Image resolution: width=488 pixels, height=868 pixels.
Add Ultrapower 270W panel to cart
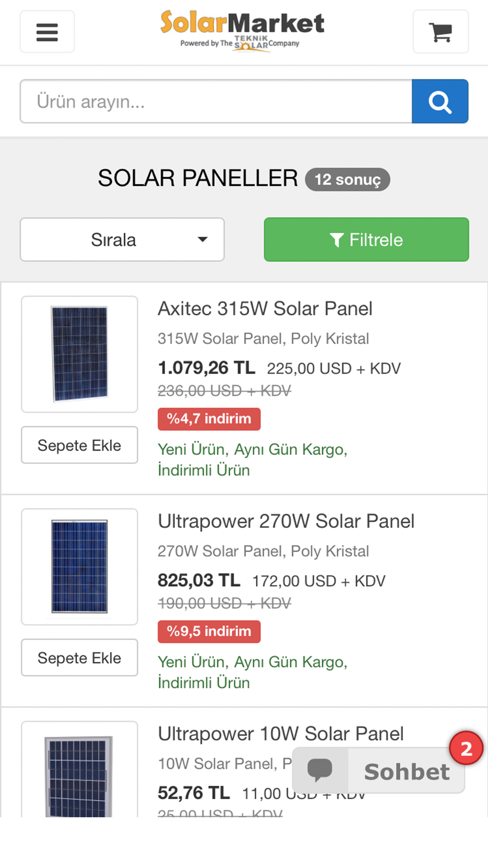(80, 658)
